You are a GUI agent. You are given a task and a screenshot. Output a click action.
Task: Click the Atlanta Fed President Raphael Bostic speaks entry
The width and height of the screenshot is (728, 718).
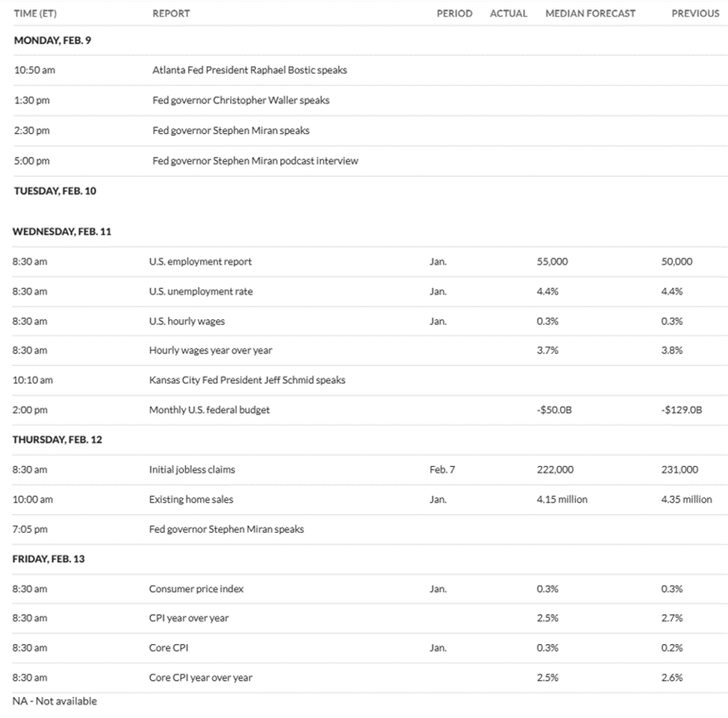[249, 70]
